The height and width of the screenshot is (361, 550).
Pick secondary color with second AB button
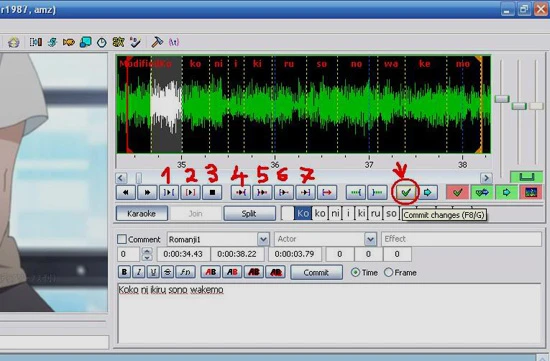click(x=232, y=272)
